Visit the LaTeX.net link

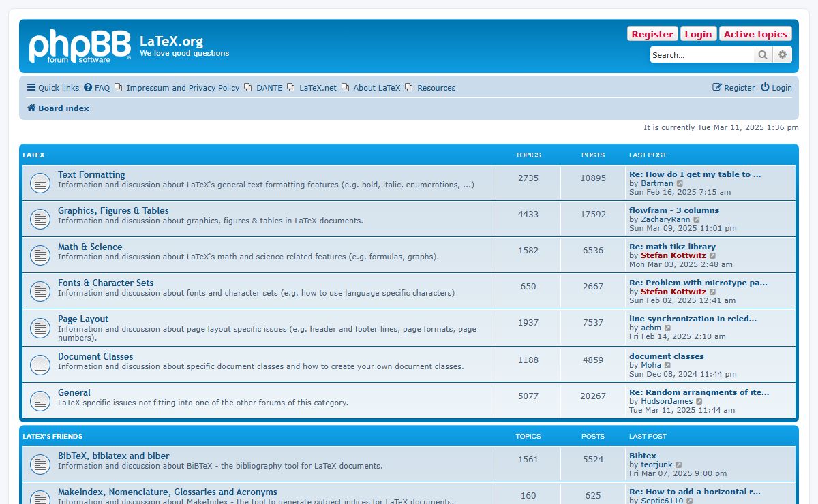pyautogui.click(x=312, y=88)
